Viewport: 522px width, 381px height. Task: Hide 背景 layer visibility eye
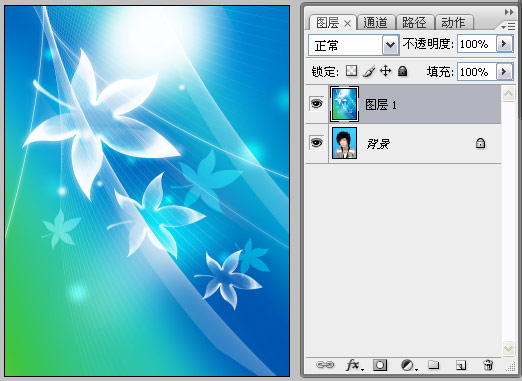pos(316,143)
